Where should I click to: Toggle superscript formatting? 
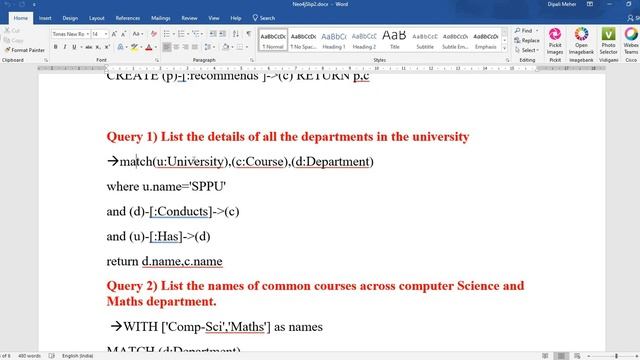(107, 47)
